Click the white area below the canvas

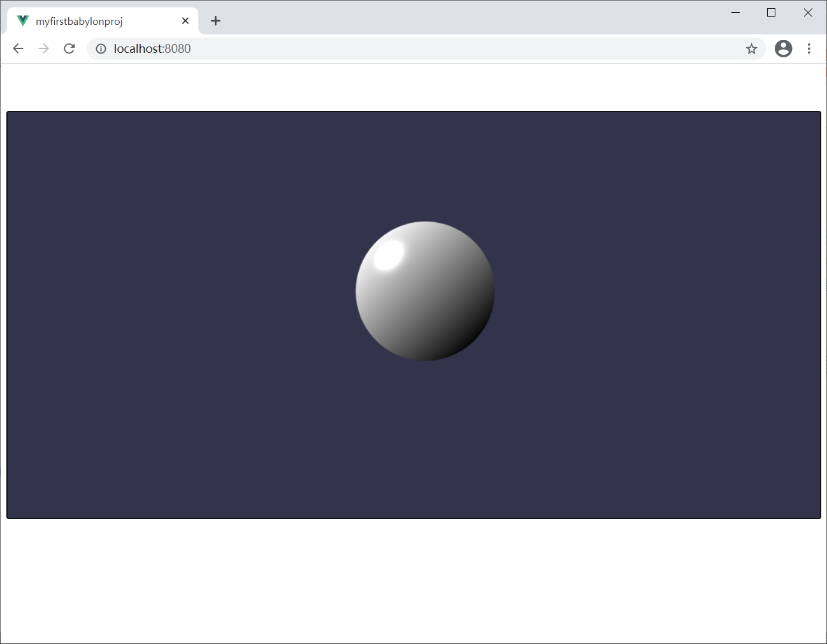tap(413, 580)
